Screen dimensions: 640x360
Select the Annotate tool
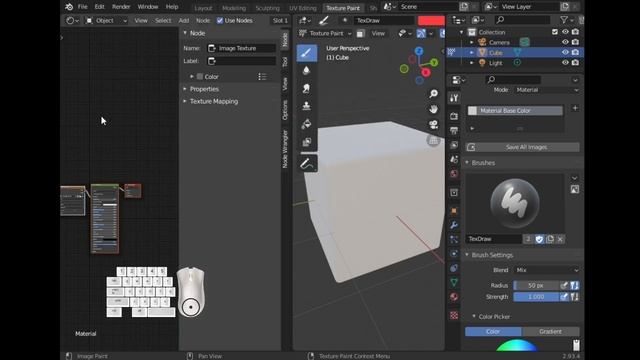307,164
